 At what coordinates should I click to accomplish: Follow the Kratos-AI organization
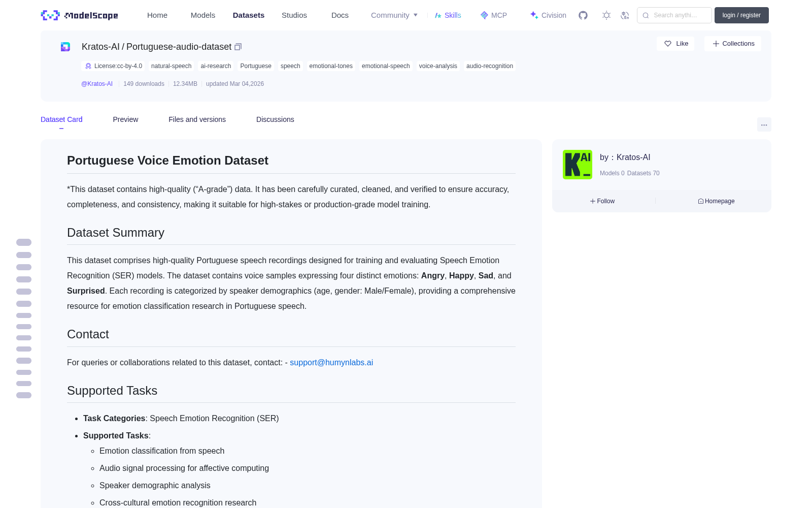(x=602, y=201)
